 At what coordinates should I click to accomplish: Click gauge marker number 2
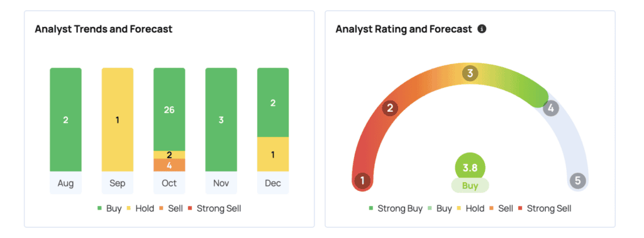point(390,109)
